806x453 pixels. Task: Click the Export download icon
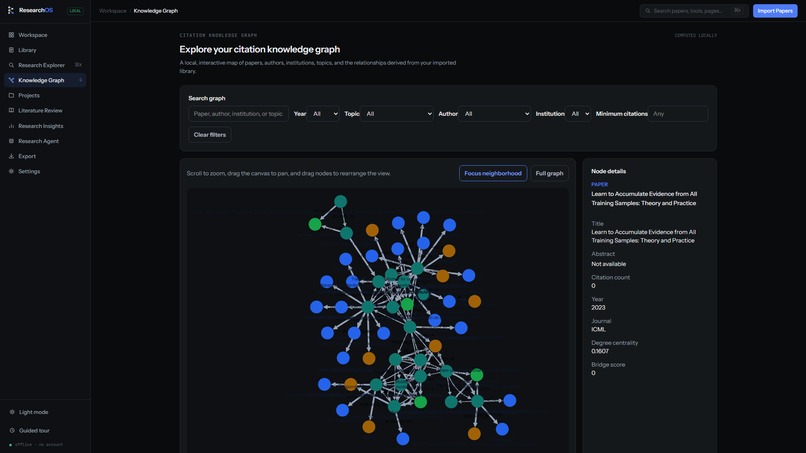pos(11,156)
